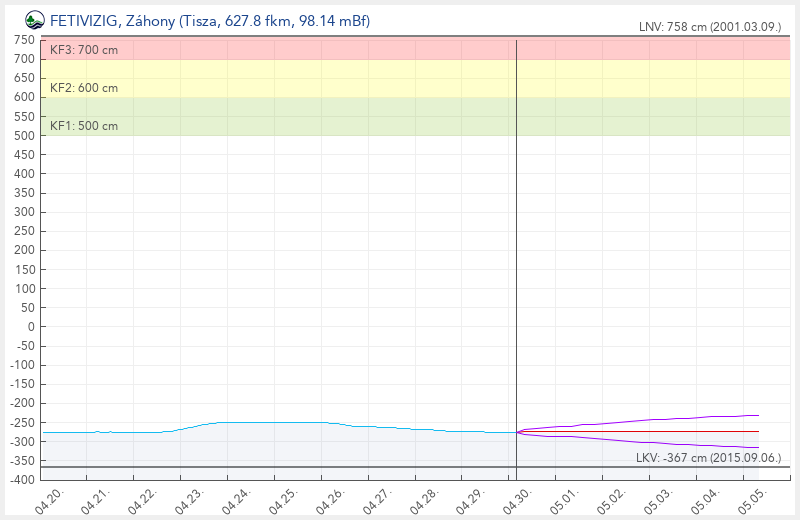This screenshot has width=800, height=520.
Task: Select the 05.05. date tick label
Action: click(751, 499)
